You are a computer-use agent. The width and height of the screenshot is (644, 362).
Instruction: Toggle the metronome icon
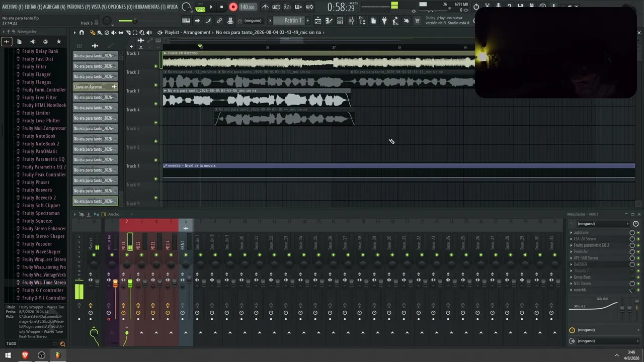(265, 7)
